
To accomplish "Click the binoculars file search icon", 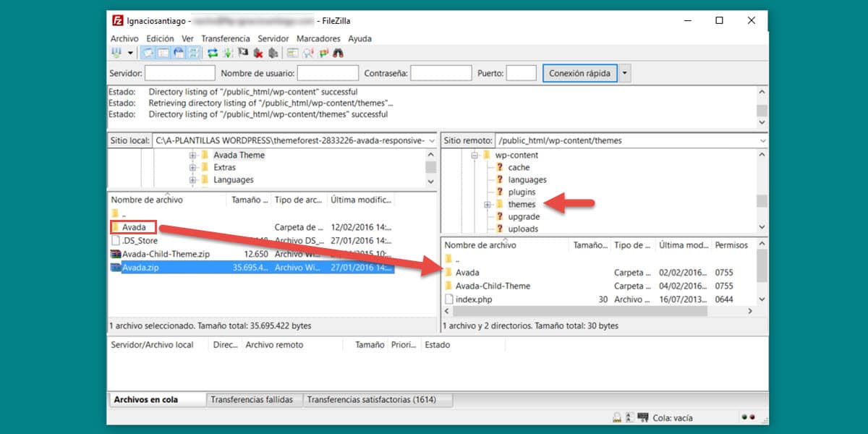I will [338, 53].
